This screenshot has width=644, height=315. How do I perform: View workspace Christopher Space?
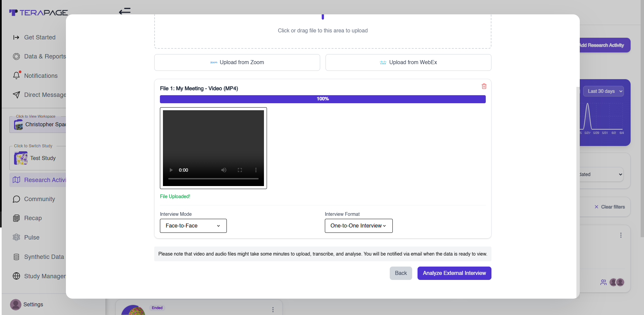(37, 124)
